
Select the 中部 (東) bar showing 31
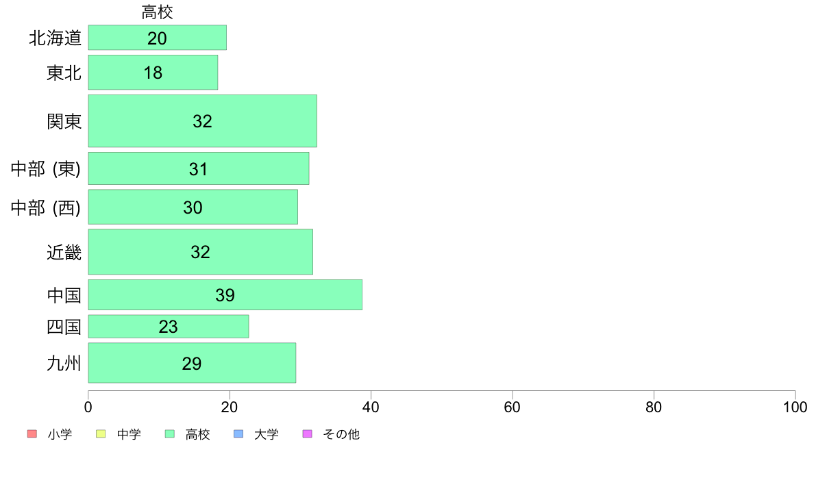click(199, 168)
